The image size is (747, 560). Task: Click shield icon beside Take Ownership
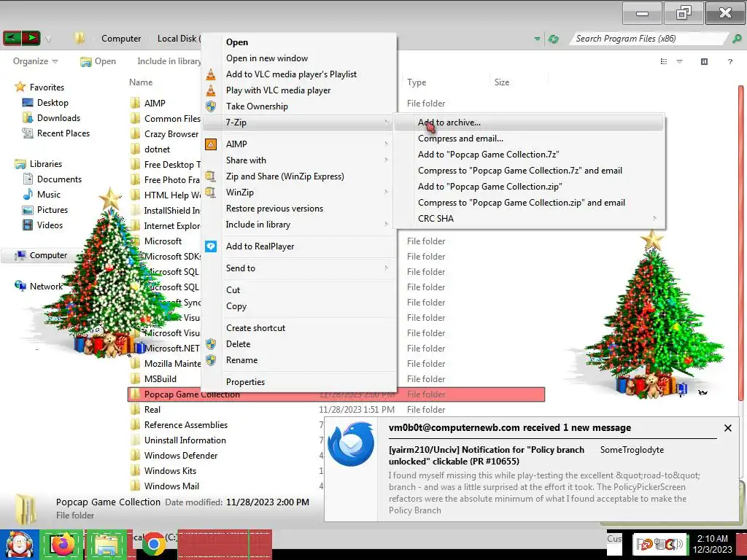pos(211,106)
